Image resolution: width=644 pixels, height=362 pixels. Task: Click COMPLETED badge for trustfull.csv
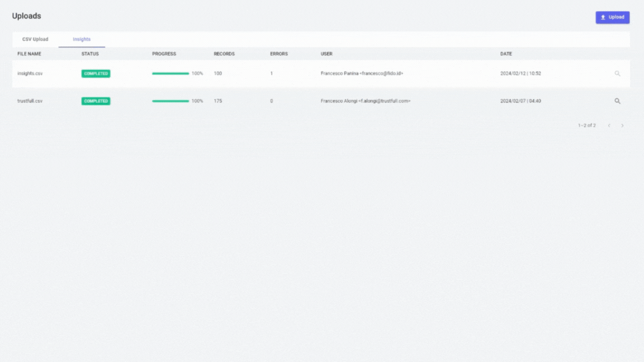click(96, 101)
